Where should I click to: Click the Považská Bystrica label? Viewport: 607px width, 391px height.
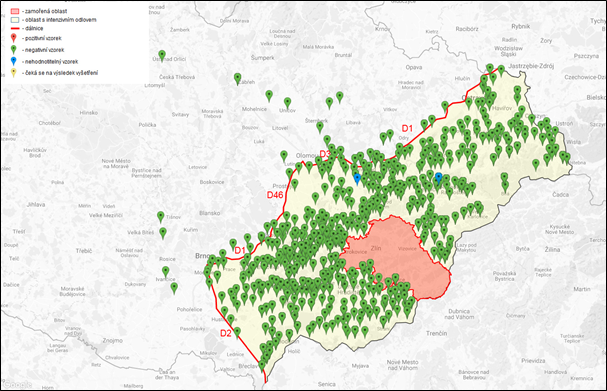pos(504,276)
